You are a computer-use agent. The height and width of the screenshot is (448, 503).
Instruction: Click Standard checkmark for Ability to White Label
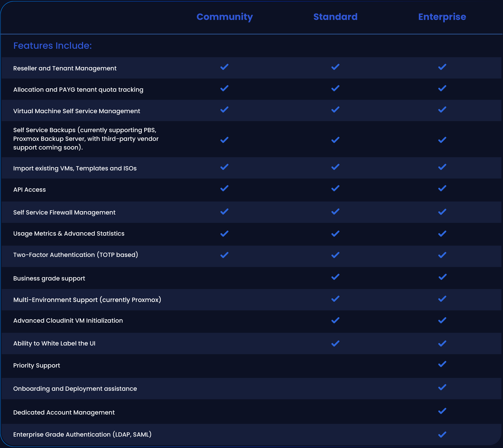pos(335,343)
